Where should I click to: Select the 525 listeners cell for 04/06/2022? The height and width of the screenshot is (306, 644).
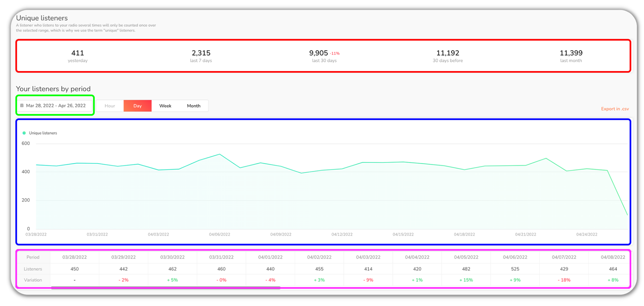(x=515, y=269)
